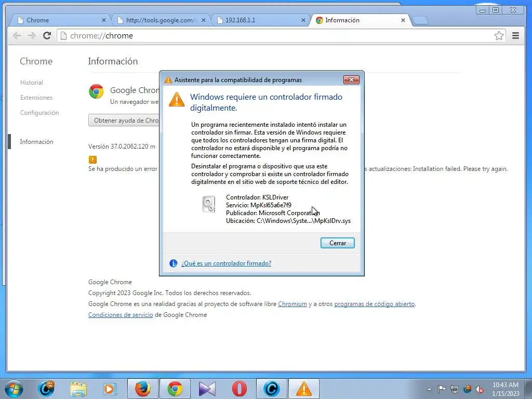Switch to the tools.google.com tab
This screenshot has height=399, width=532.
160,20
